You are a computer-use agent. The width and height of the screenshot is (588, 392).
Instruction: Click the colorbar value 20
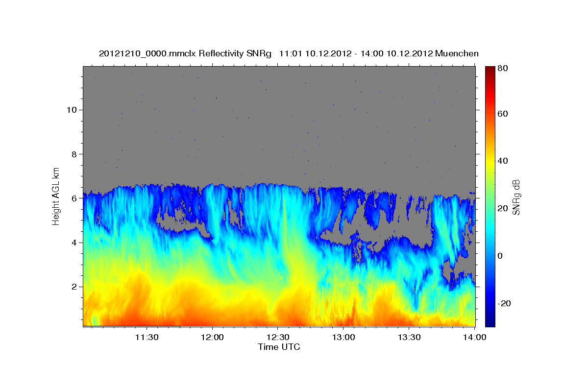tap(502, 209)
